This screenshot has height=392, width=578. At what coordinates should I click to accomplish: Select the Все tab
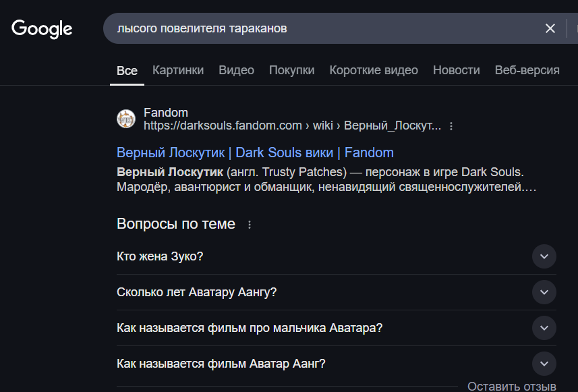pos(127,70)
